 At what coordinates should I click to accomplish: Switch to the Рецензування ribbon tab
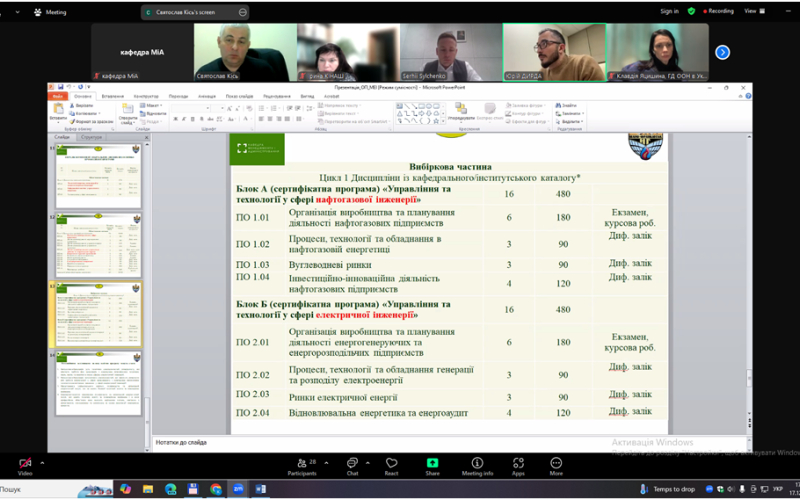click(x=277, y=96)
